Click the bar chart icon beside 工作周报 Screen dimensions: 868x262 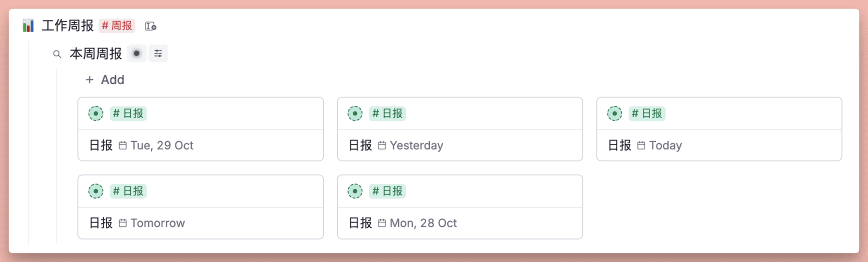coord(28,26)
